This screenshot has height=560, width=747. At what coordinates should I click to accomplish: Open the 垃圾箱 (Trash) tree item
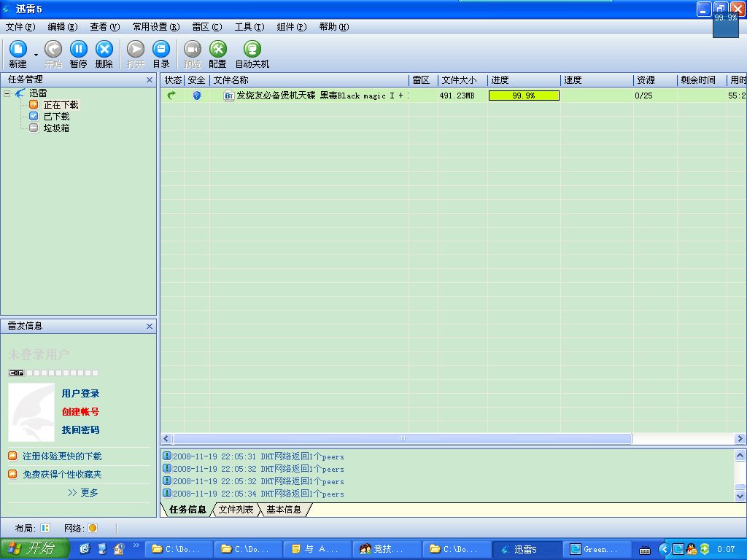click(x=56, y=128)
